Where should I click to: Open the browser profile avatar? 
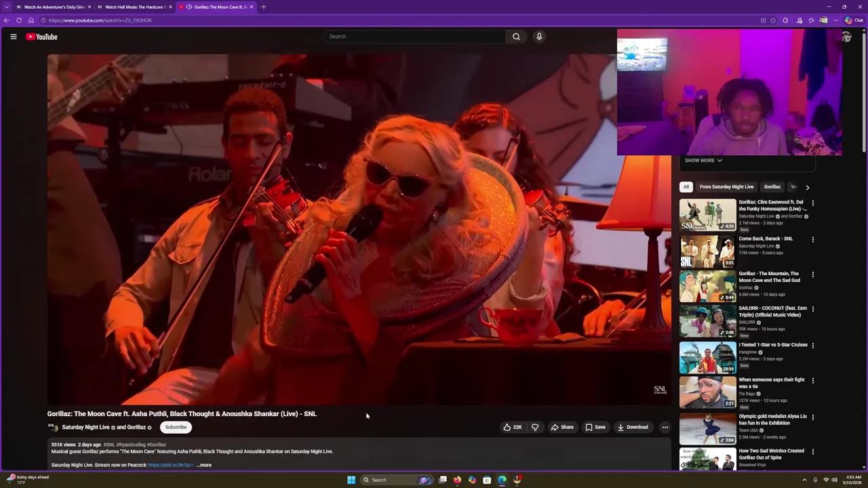[823, 20]
